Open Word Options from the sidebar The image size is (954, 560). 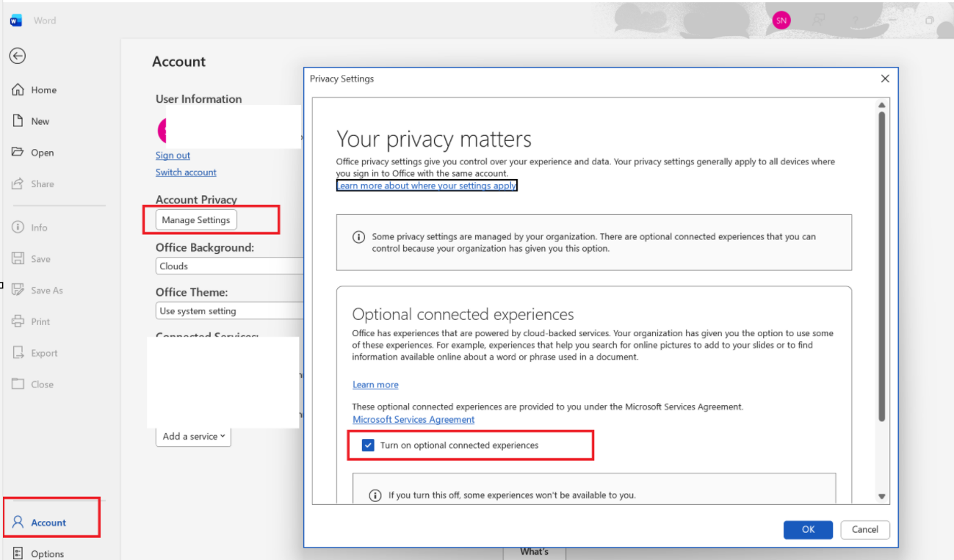coord(38,553)
